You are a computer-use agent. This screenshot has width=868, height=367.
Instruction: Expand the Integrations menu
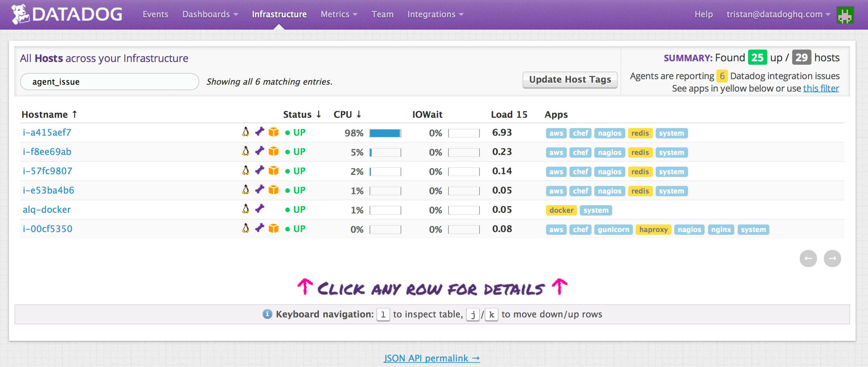(434, 14)
